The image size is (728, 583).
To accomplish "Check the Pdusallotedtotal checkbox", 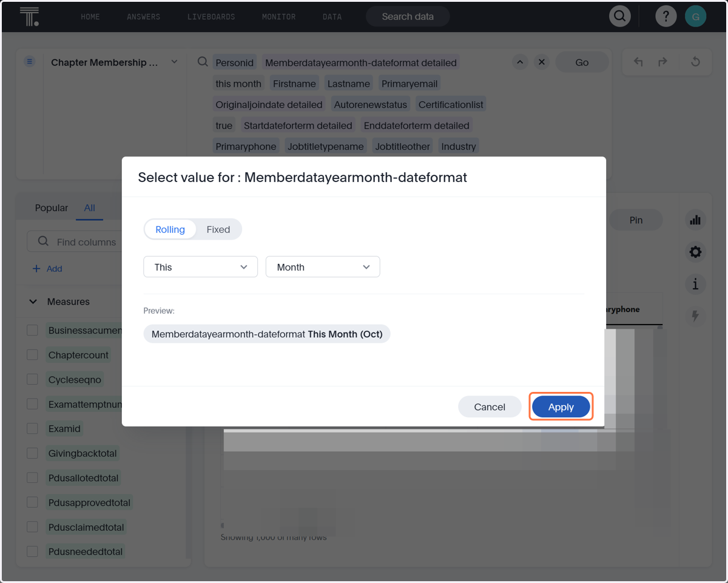I will [x=33, y=477].
